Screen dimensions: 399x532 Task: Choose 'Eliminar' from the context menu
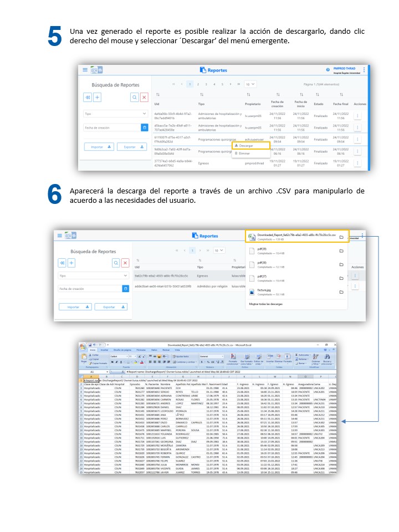tap(244, 153)
